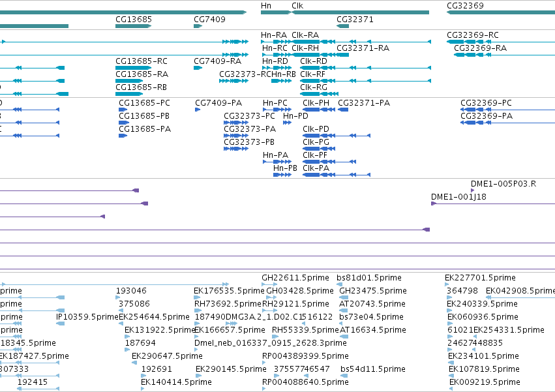Select the GH22611.5prime EST label
Screen dimensions: 555x392
[295, 278]
